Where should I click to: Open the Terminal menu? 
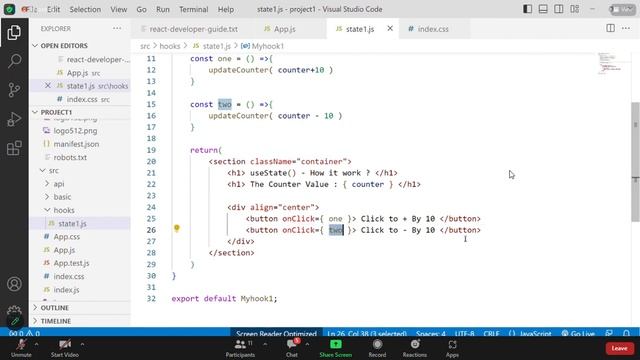(x=193, y=9)
